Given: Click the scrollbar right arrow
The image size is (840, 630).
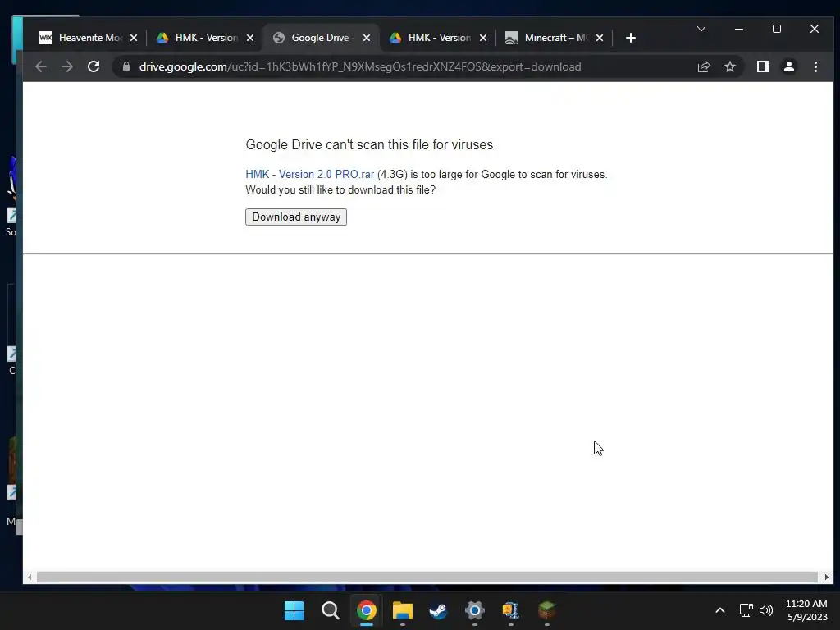Looking at the screenshot, I should (827, 577).
